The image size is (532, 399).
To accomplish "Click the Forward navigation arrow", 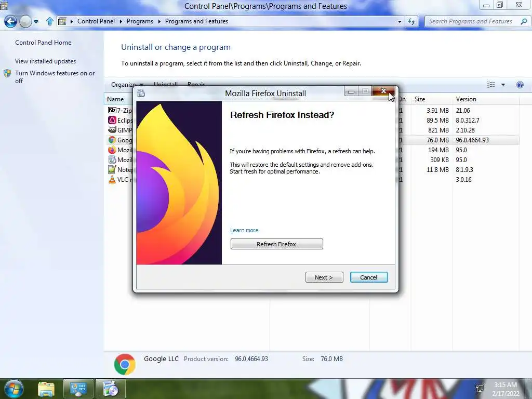I will click(x=25, y=22).
